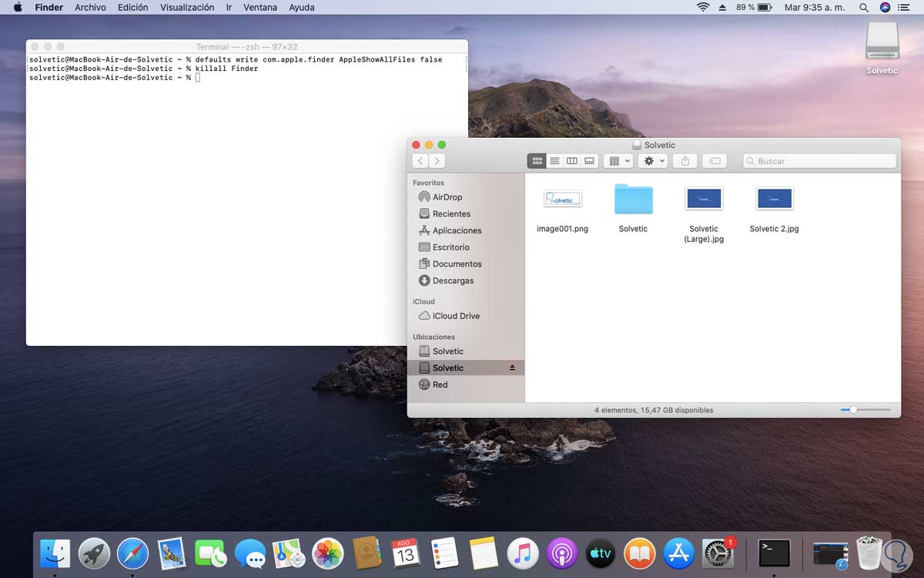The height and width of the screenshot is (578, 924).
Task: Open Contacts book in Dock
Action: 367,553
